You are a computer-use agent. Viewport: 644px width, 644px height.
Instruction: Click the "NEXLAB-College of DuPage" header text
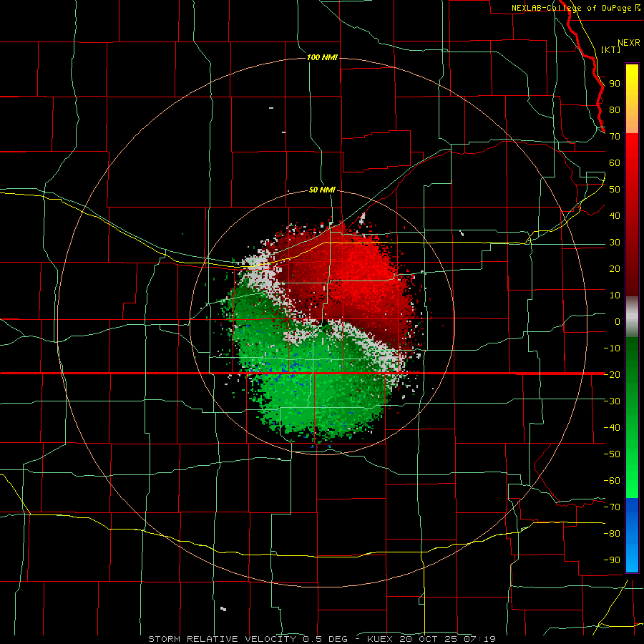572,8
